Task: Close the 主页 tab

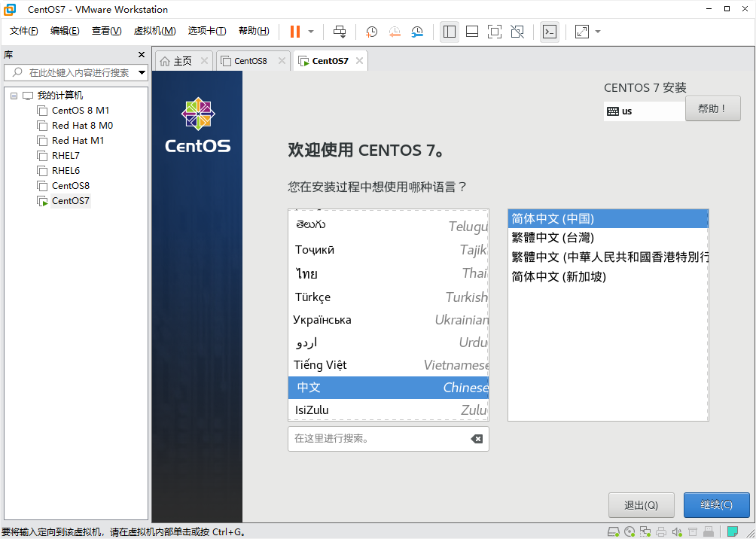Action: [x=204, y=61]
